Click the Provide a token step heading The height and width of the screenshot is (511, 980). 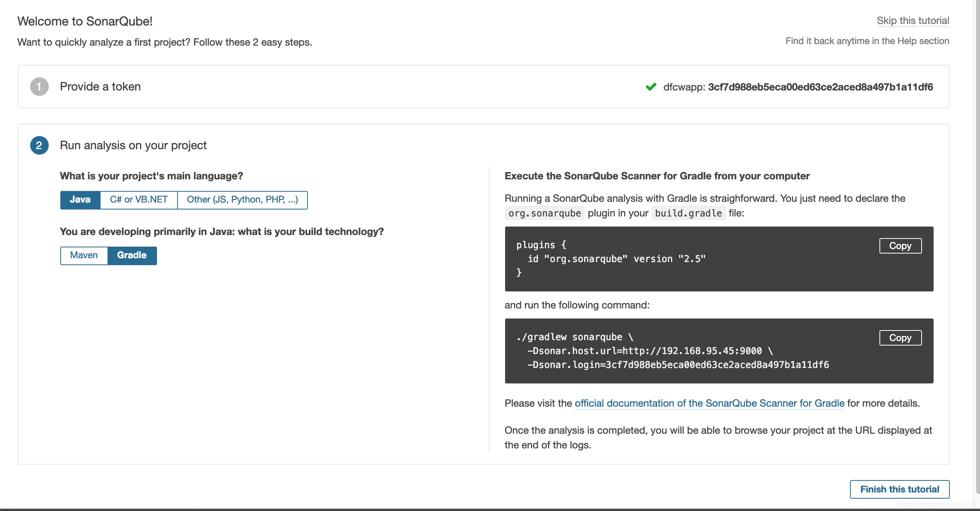tap(100, 87)
